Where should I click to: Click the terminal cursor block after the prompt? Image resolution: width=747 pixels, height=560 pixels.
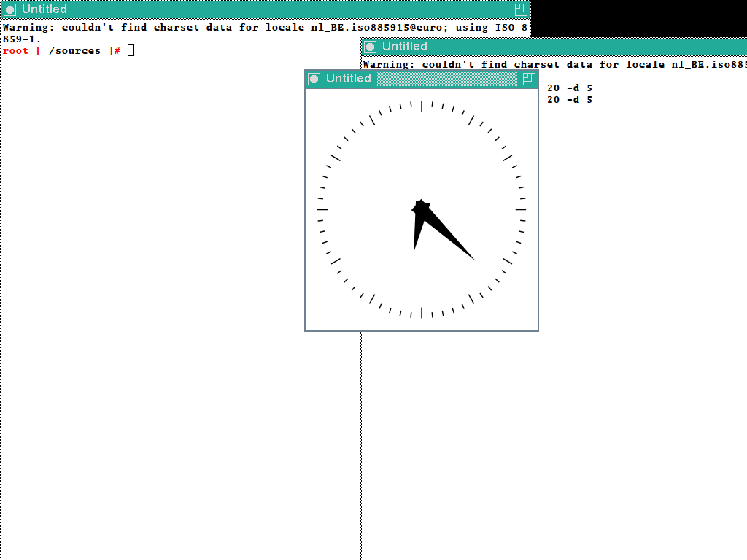point(131,50)
